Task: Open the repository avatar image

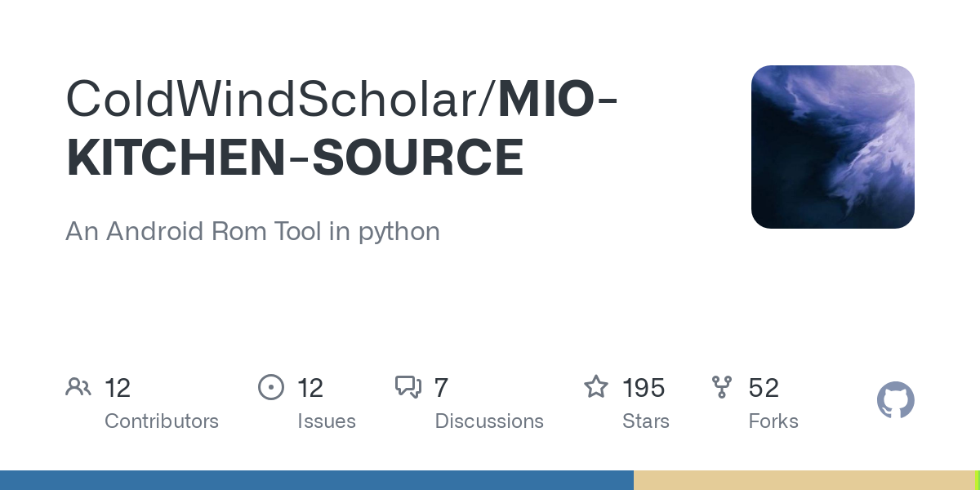Action: (833, 147)
